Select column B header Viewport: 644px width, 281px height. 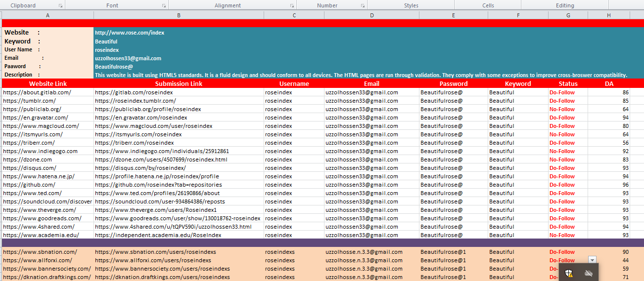tap(179, 15)
